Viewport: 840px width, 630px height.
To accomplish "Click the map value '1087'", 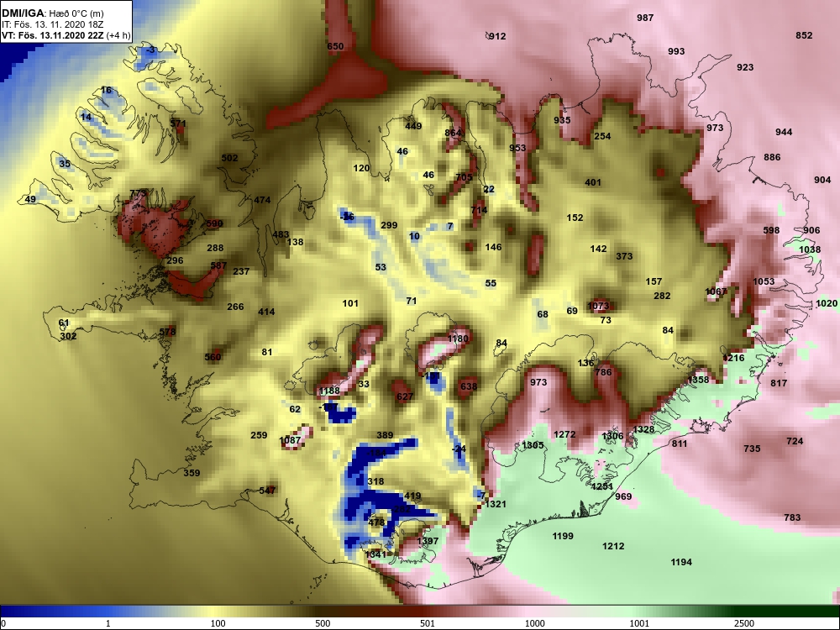I will (x=290, y=440).
